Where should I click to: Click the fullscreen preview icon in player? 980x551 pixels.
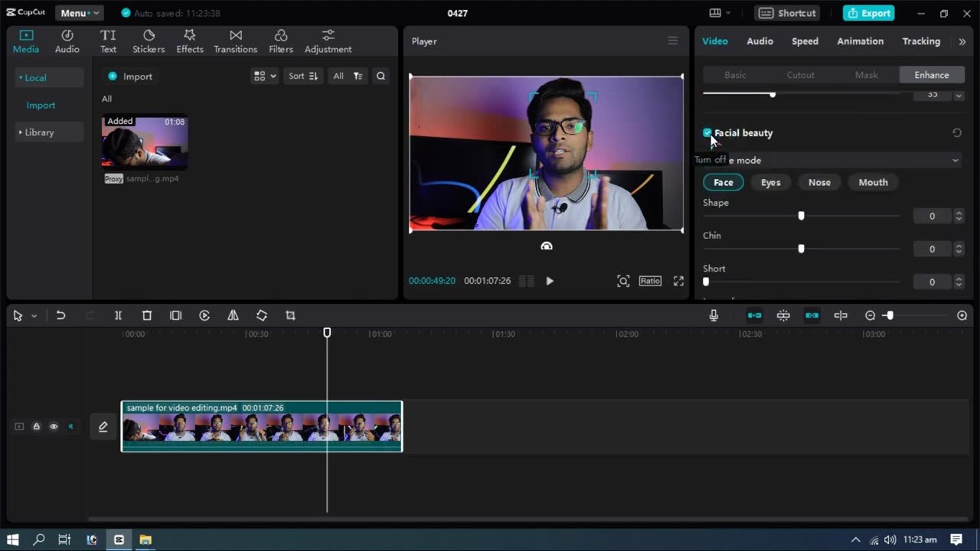click(678, 281)
